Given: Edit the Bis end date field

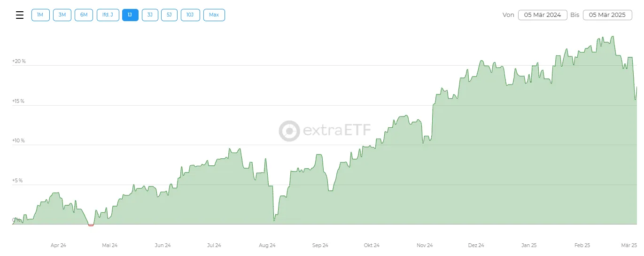Looking at the screenshot, I should click(x=607, y=15).
